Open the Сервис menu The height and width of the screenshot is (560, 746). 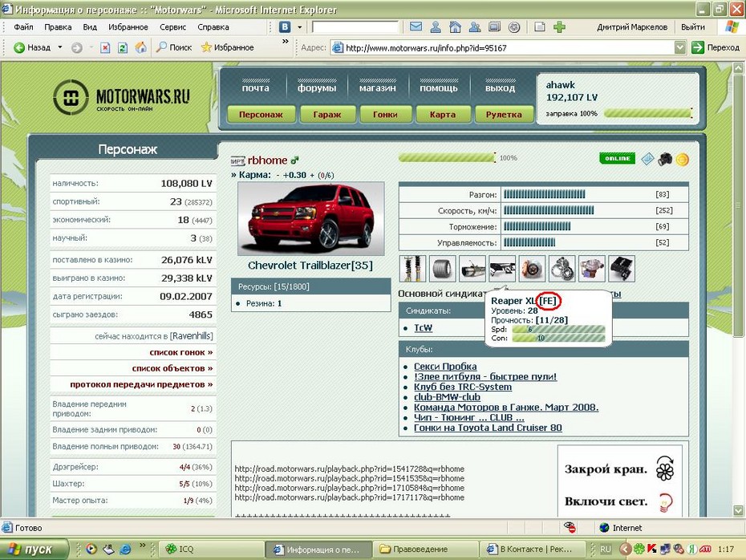pos(172,27)
